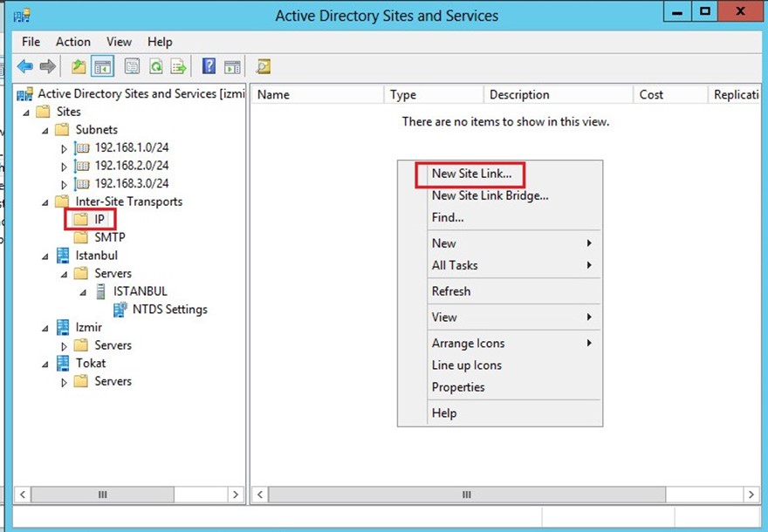Click the Export List toolbar icon

178,66
